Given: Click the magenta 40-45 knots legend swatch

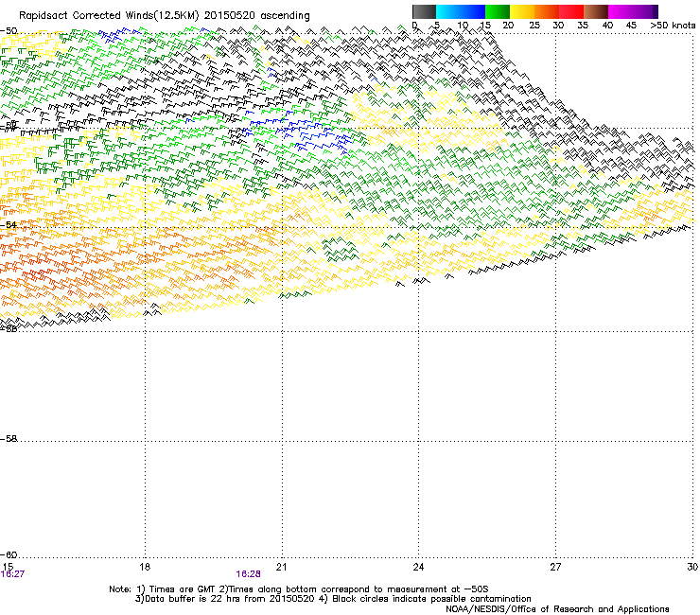Looking at the screenshot, I should tap(621, 11).
